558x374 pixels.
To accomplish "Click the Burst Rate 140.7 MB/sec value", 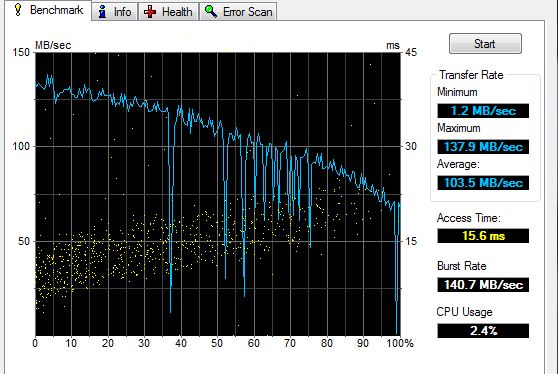I will click(x=483, y=285).
